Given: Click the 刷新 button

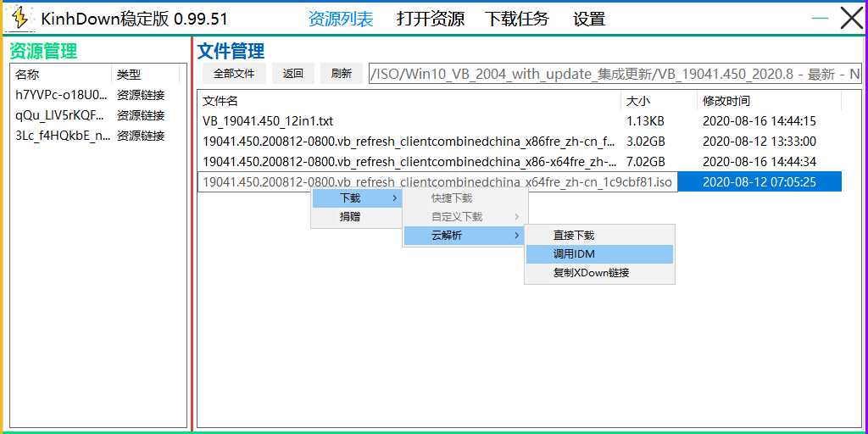Looking at the screenshot, I should click(342, 74).
